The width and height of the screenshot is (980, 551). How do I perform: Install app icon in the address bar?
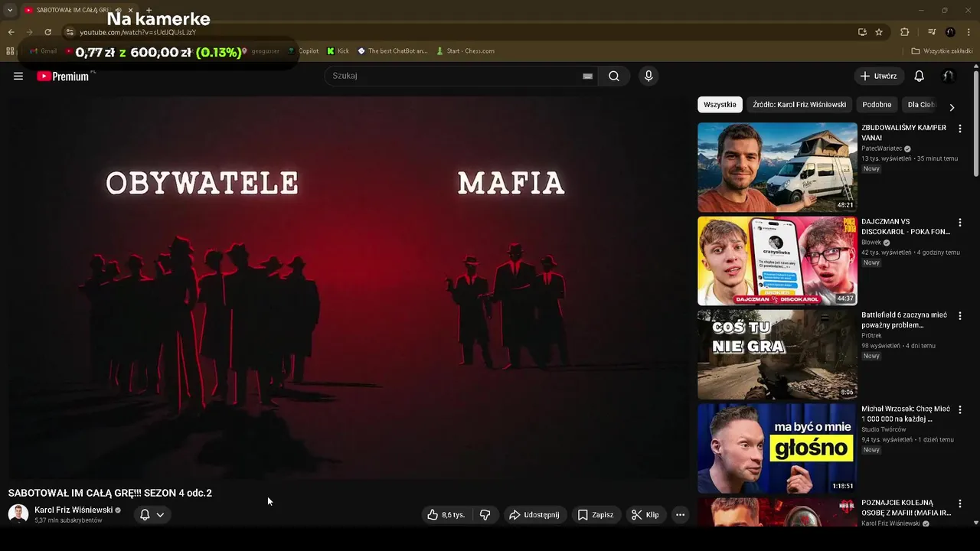click(x=862, y=32)
